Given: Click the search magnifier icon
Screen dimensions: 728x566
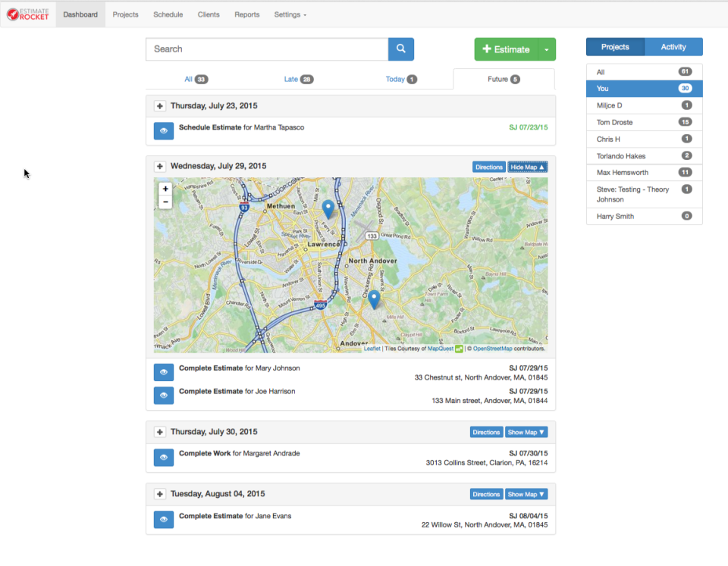Looking at the screenshot, I should click(400, 48).
